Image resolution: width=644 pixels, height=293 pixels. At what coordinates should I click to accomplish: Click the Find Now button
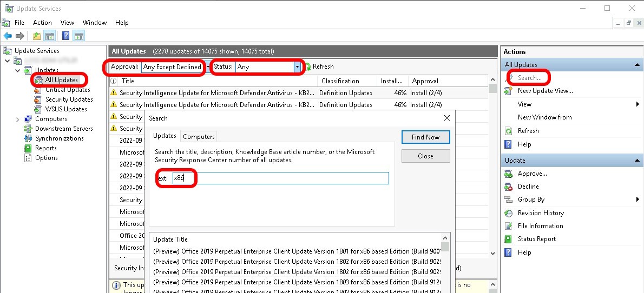pos(425,137)
